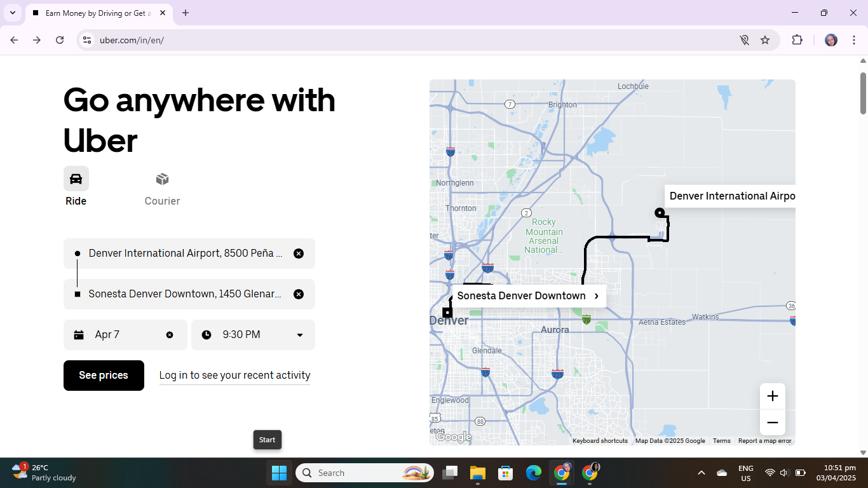Open File Explorer from the taskbar
868x488 pixels.
tap(477, 473)
